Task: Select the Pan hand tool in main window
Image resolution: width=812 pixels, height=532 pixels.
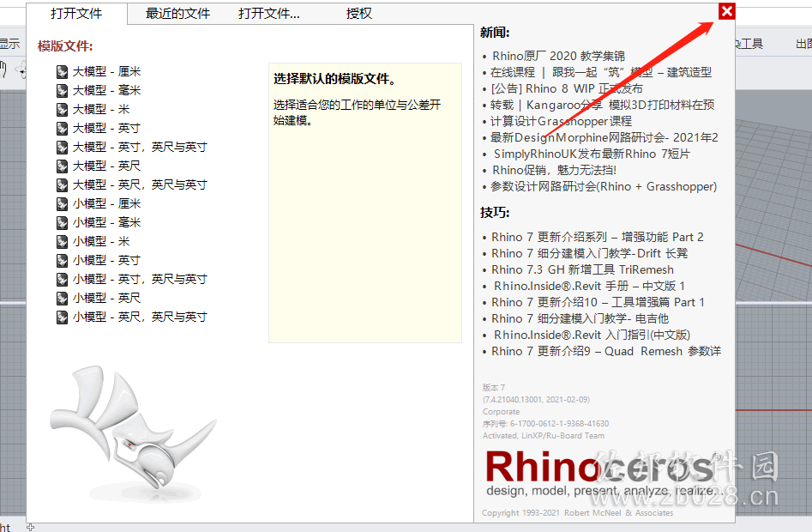Action: pos(3,70)
